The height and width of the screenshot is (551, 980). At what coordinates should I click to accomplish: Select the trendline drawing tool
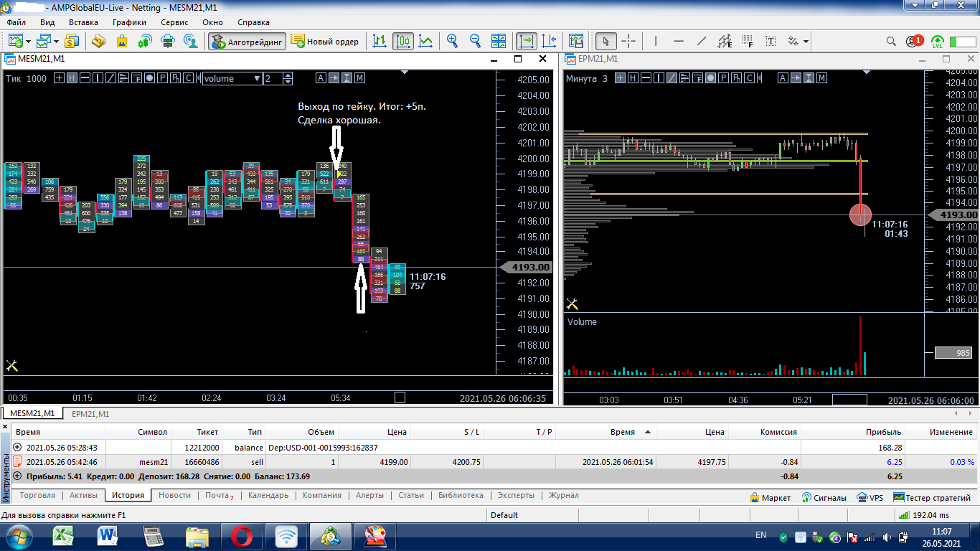coord(702,41)
